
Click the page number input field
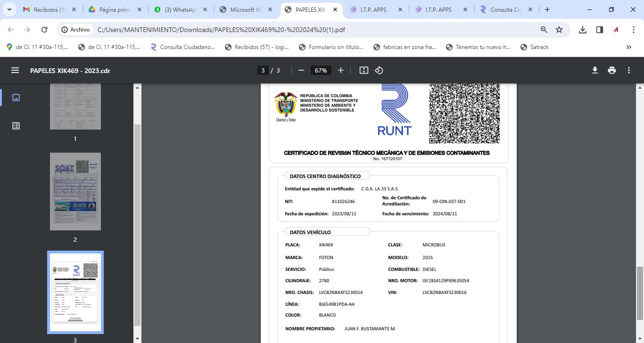pyautogui.click(x=263, y=70)
